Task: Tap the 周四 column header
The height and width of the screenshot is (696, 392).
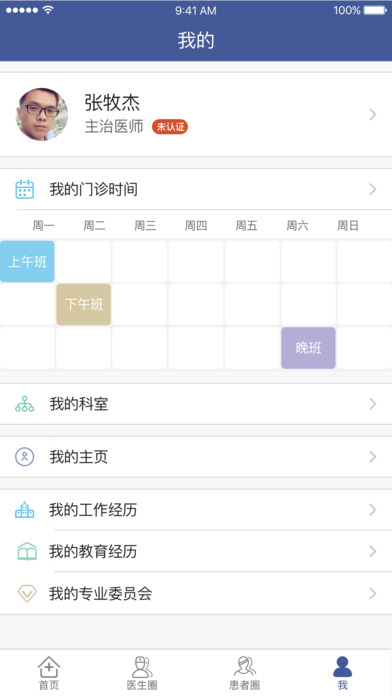Action: tap(196, 226)
